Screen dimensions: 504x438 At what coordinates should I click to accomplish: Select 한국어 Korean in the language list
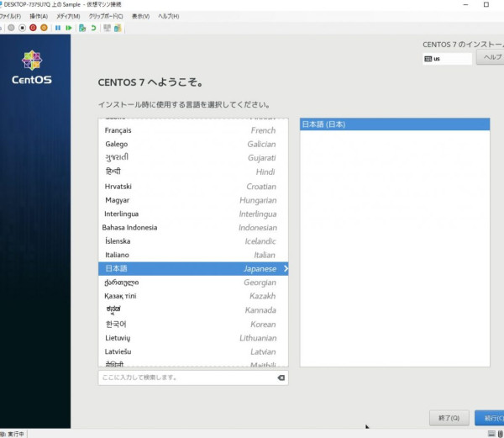(x=190, y=324)
